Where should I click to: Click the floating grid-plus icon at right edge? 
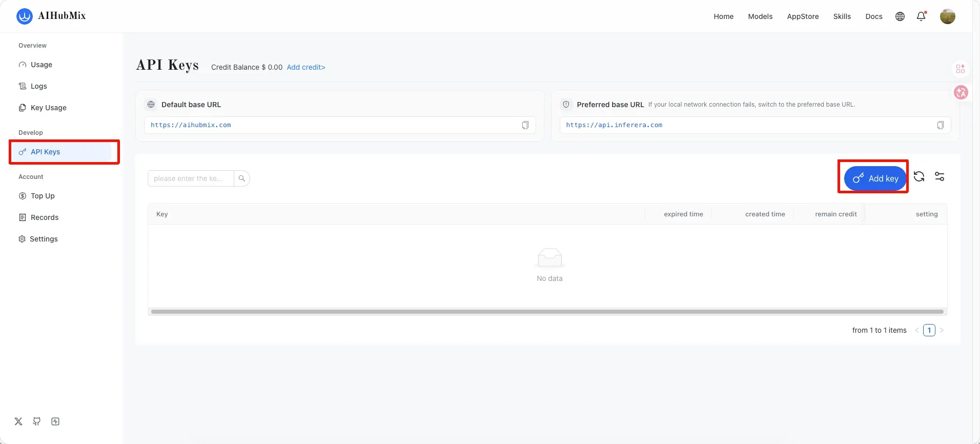tap(961, 69)
